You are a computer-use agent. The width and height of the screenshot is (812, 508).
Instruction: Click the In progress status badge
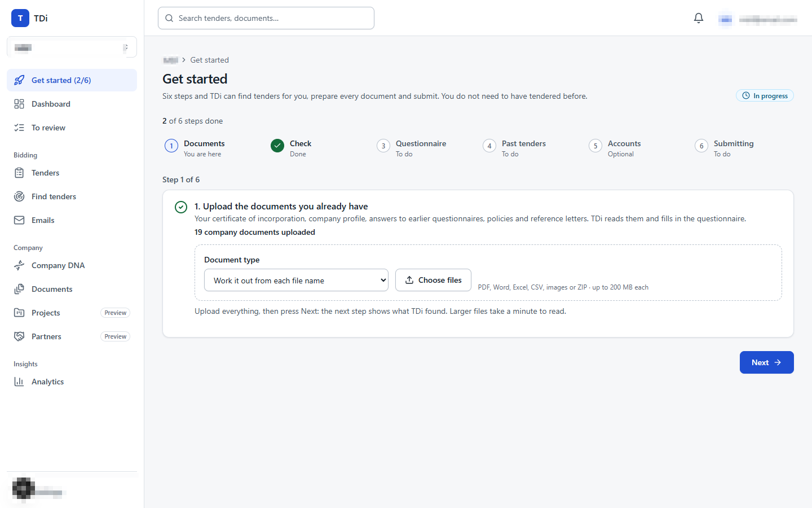765,95
